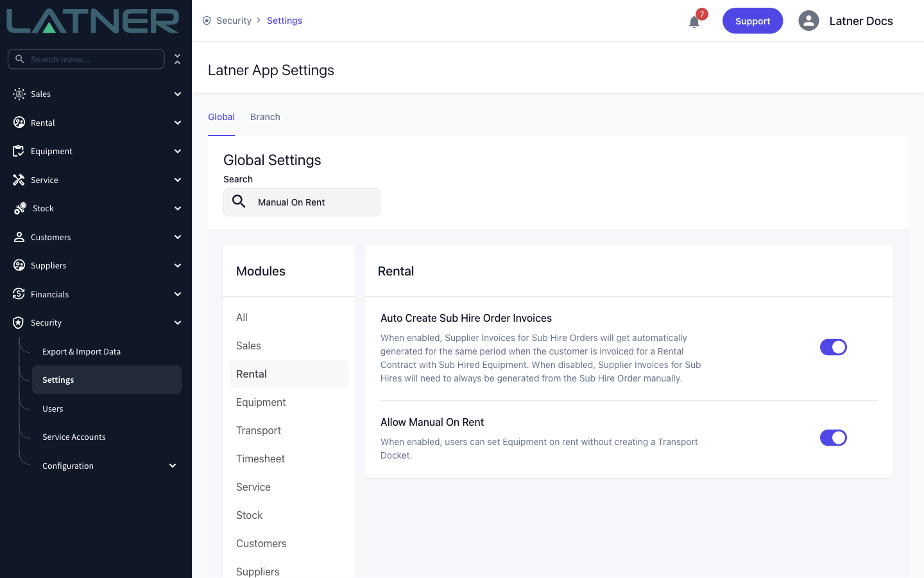This screenshot has width=924, height=578.
Task: Click the Customers person icon
Action: [x=19, y=237]
